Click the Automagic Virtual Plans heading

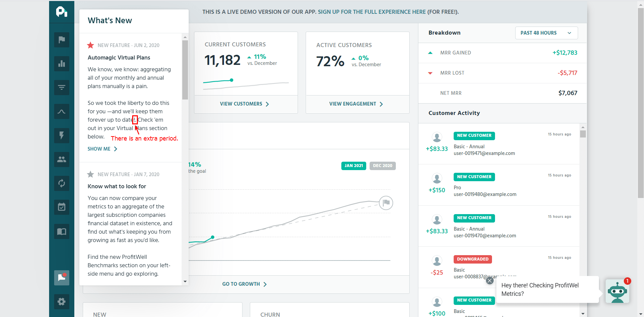119,57
